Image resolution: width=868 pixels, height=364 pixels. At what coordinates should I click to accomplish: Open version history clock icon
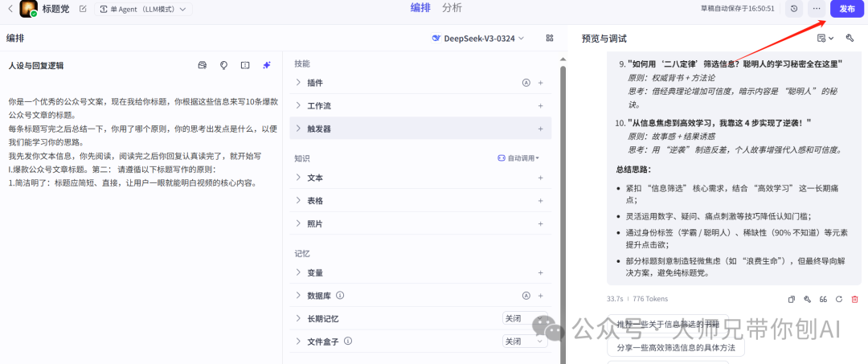(x=794, y=9)
